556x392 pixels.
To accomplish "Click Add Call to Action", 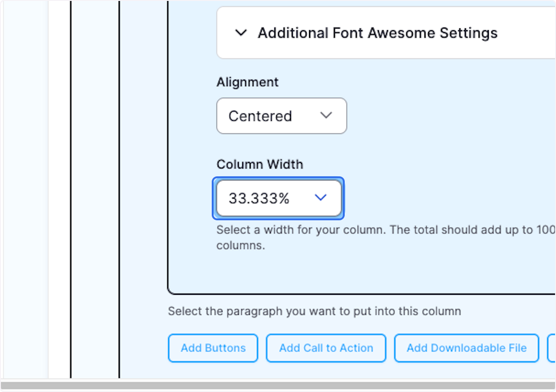I will pyautogui.click(x=326, y=348).
